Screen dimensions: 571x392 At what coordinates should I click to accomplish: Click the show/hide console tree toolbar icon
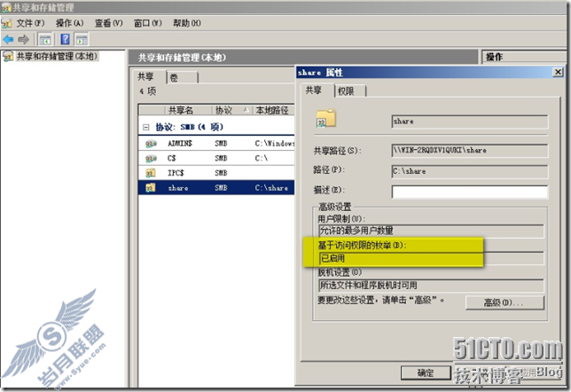45,39
